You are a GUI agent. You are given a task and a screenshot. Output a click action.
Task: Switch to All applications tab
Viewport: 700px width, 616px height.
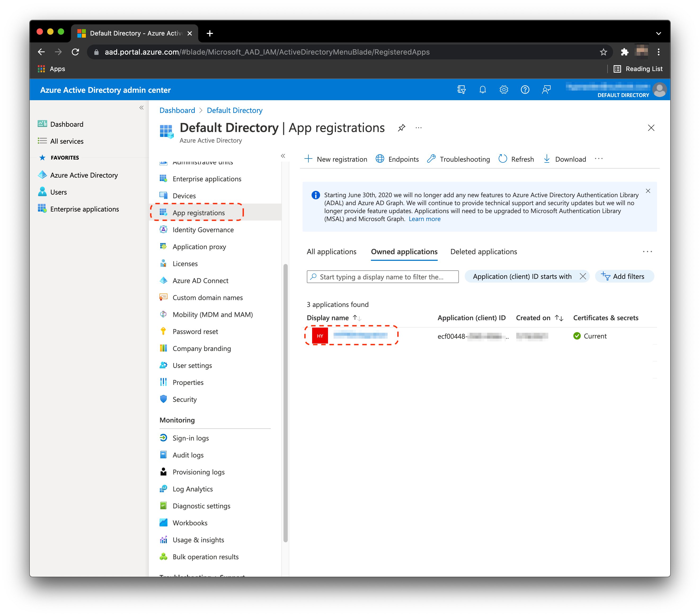point(331,252)
